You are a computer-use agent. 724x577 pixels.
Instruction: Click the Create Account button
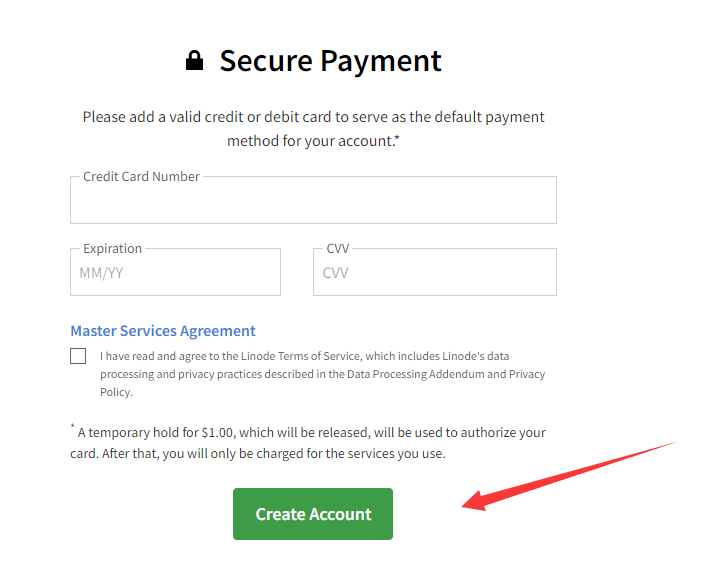coord(313,514)
